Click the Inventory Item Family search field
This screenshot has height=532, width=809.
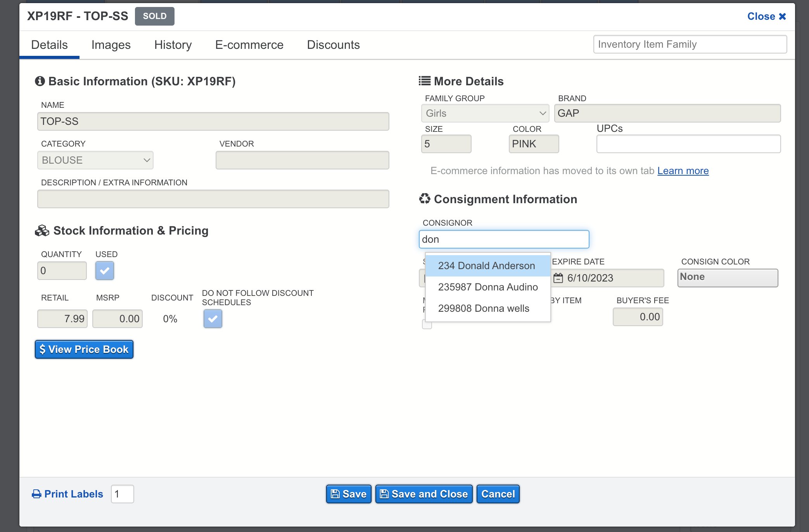tap(690, 44)
